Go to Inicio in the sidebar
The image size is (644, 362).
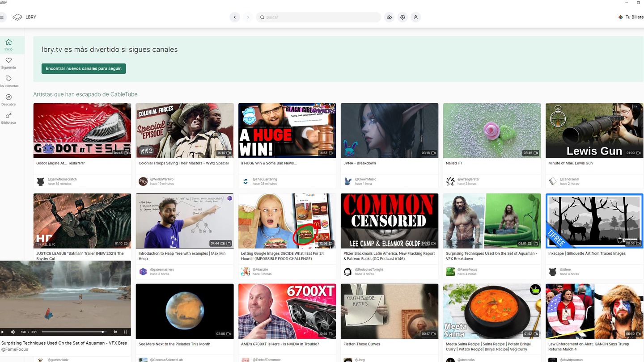[x=8, y=45]
